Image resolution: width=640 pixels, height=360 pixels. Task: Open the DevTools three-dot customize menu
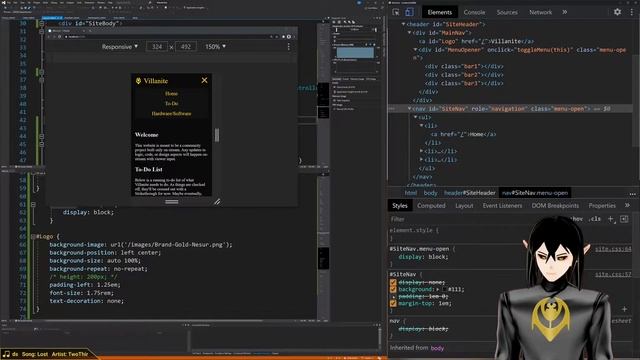tap(631, 12)
